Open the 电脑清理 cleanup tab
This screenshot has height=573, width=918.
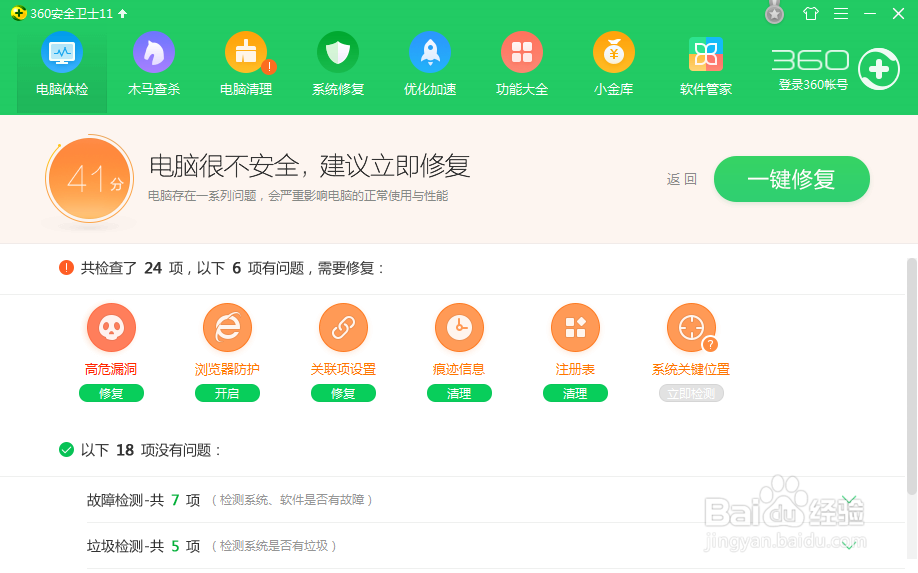click(x=246, y=66)
